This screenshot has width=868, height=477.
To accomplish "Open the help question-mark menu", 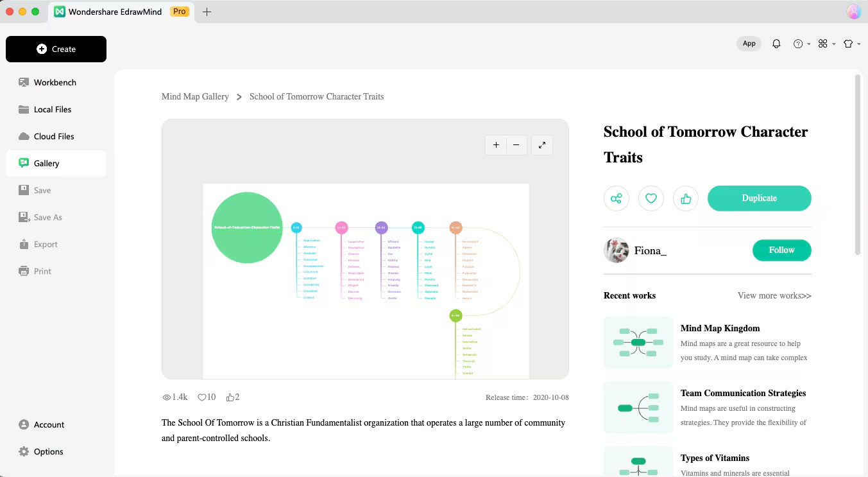I will pos(801,44).
